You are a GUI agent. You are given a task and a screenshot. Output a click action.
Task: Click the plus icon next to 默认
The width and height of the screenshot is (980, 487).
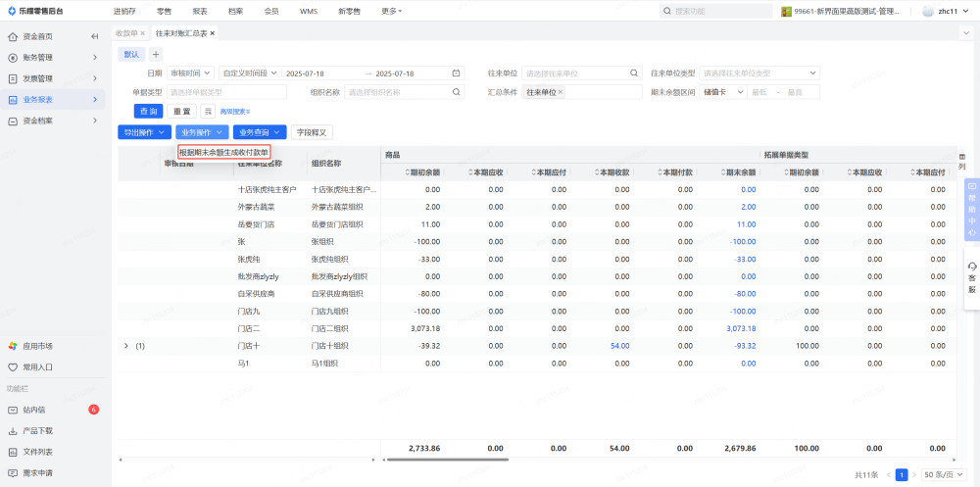(x=156, y=54)
